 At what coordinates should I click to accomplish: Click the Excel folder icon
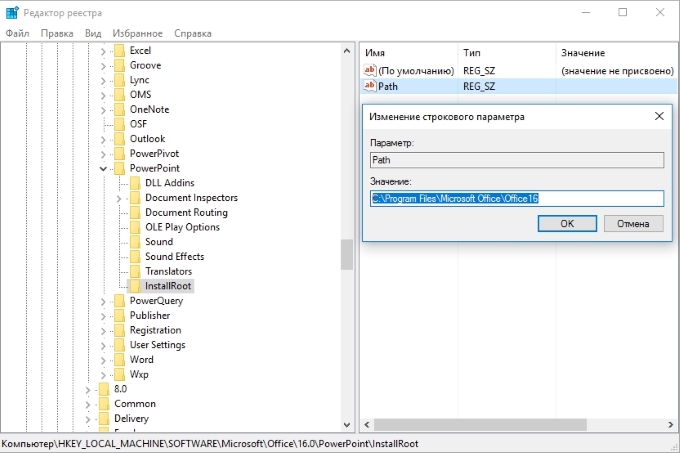click(x=120, y=51)
